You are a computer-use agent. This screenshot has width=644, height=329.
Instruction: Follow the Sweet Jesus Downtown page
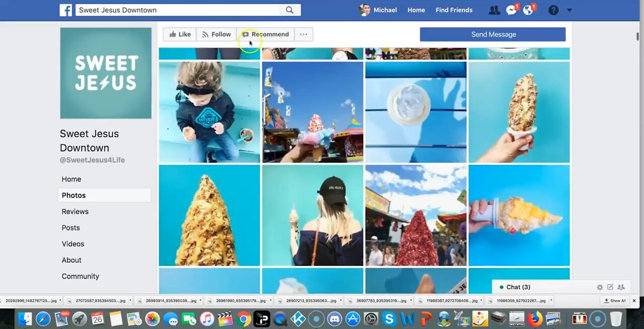[216, 34]
